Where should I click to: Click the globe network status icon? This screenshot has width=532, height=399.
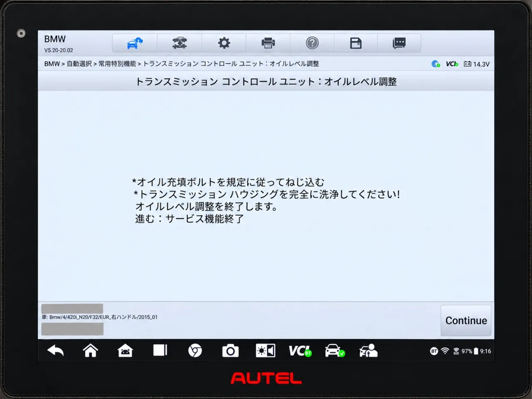click(x=436, y=64)
